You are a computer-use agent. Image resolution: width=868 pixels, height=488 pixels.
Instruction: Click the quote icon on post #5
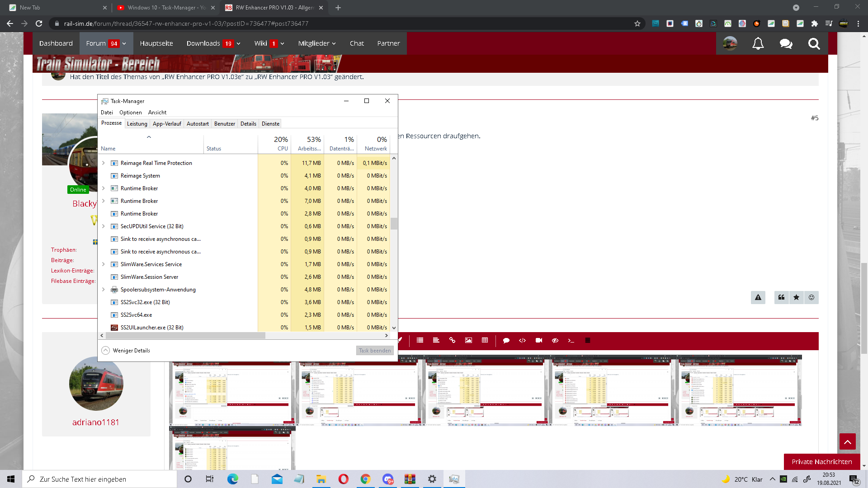(781, 297)
